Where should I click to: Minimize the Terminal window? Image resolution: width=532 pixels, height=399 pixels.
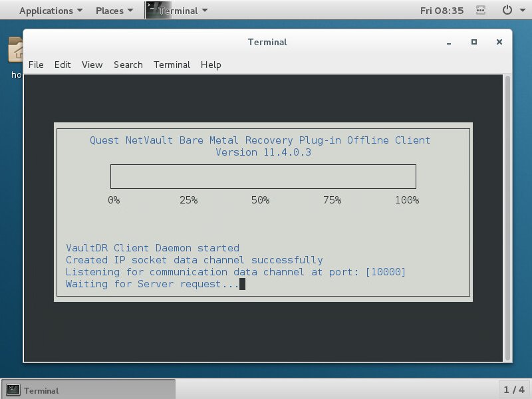[x=449, y=42]
